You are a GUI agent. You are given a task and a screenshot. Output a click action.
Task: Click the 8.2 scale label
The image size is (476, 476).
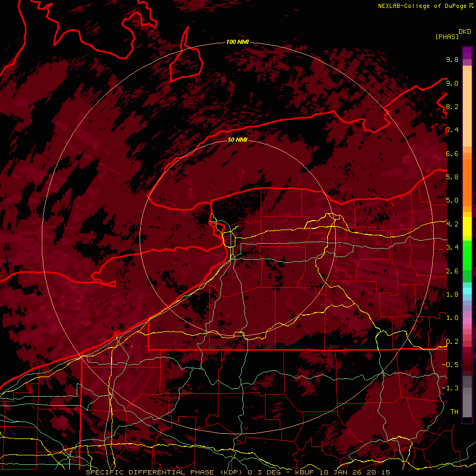(x=452, y=106)
